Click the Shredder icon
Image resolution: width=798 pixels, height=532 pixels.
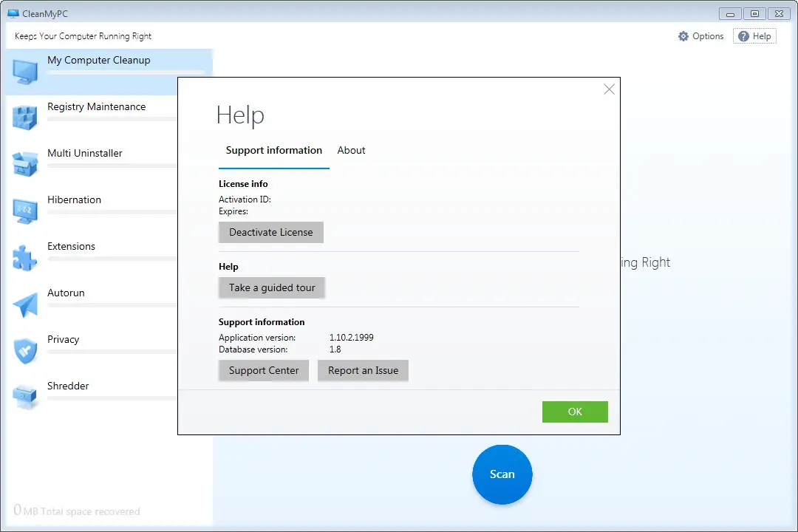pyautogui.click(x=25, y=397)
